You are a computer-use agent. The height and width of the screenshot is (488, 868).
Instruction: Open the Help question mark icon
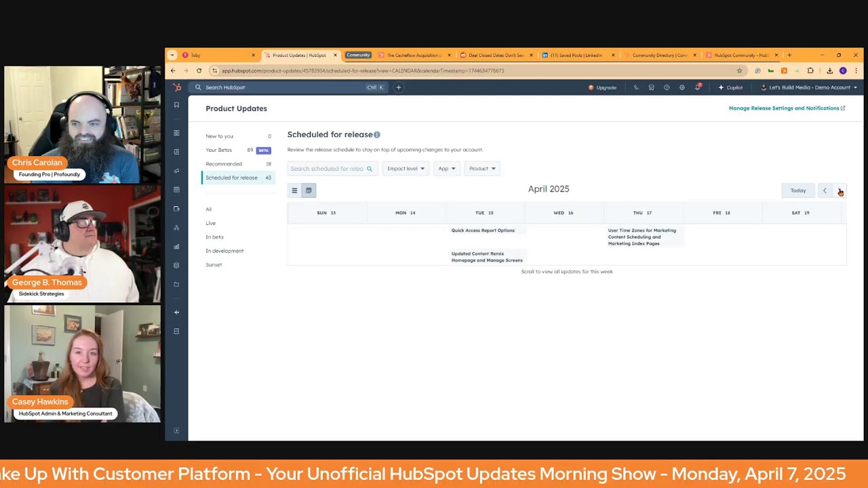click(x=667, y=87)
